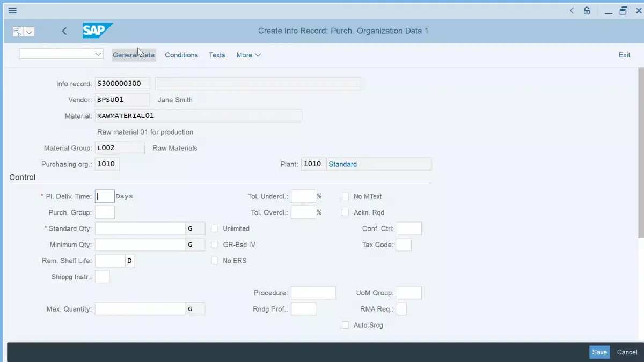Click the Shippg Instr. field
Screen dimensions: 644x362
pos(102,277)
